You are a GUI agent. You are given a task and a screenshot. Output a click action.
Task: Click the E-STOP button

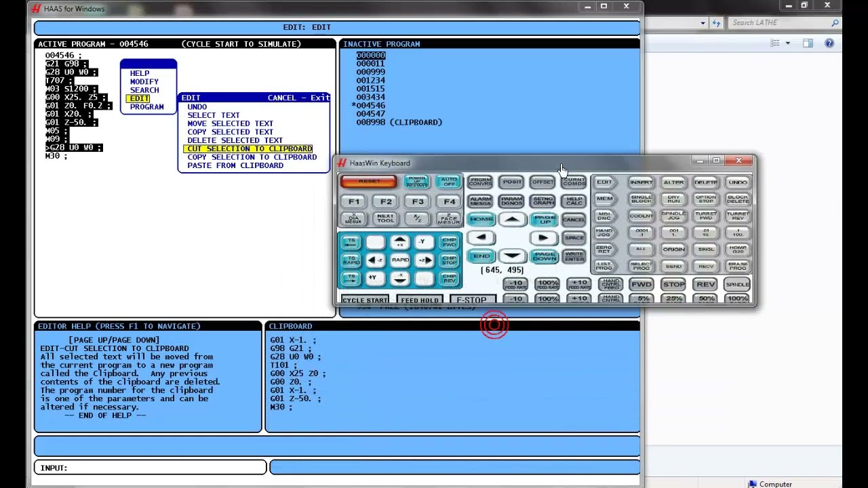click(x=472, y=300)
